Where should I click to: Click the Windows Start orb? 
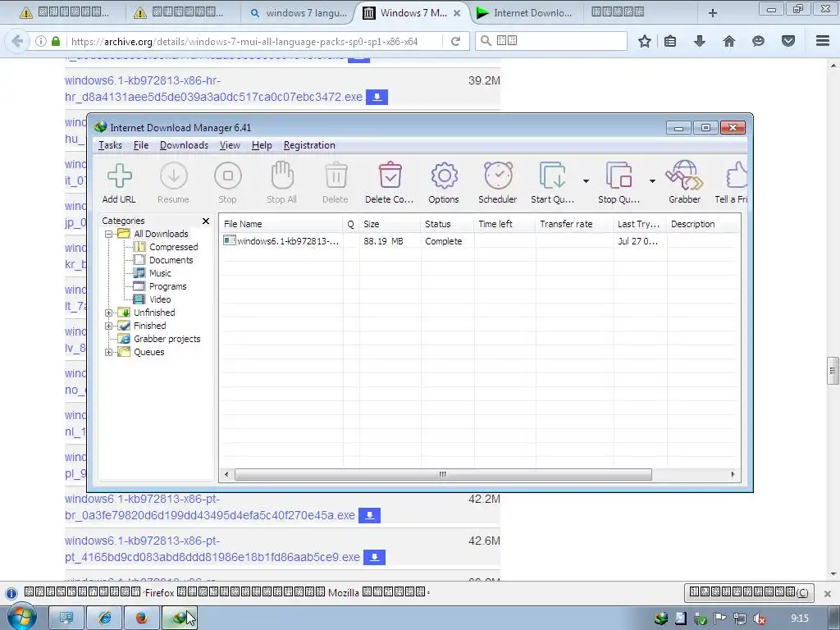[x=21, y=618]
